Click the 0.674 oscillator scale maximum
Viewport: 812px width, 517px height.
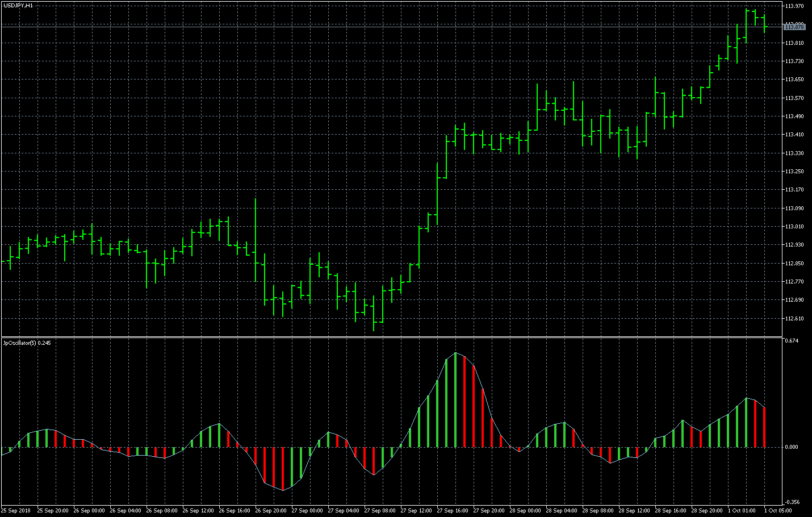tap(792, 341)
